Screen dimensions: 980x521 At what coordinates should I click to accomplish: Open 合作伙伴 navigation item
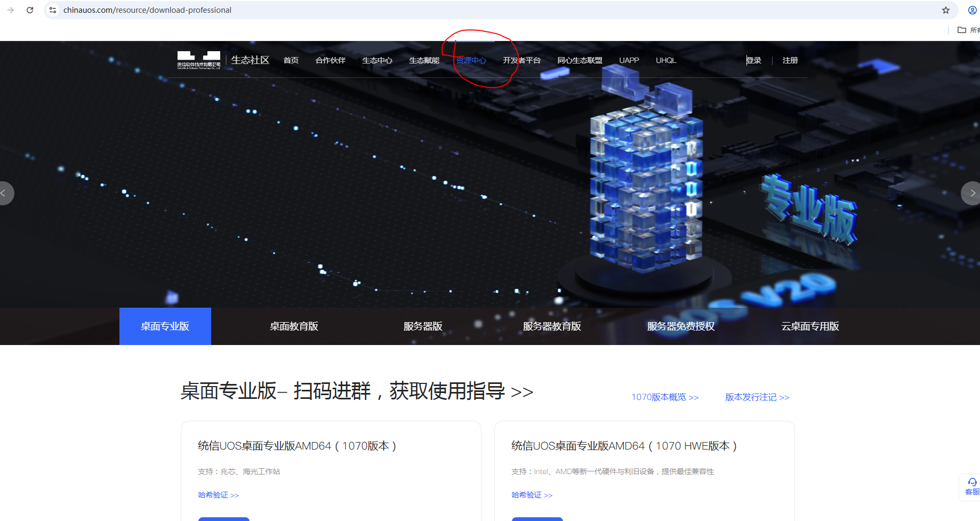[x=331, y=60]
